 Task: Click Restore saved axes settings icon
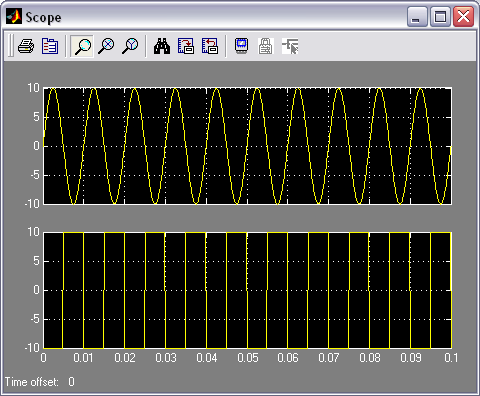[210, 46]
